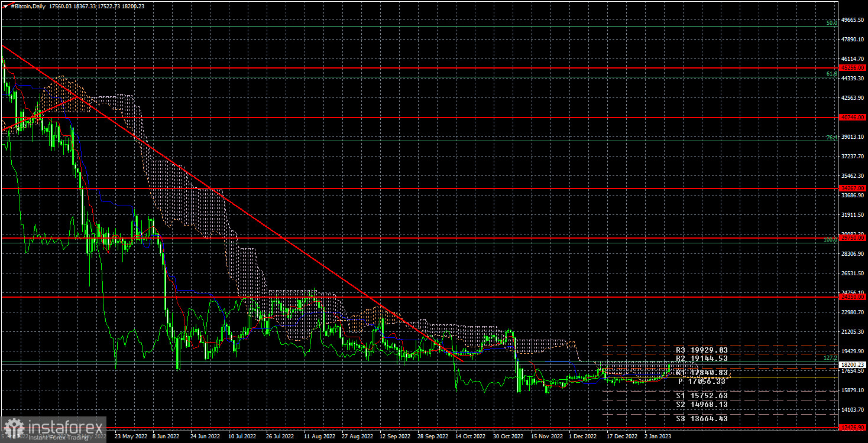The image size is (868, 443).
Task: Click the 14 Oct 2022 date label
Action: coord(471,437)
